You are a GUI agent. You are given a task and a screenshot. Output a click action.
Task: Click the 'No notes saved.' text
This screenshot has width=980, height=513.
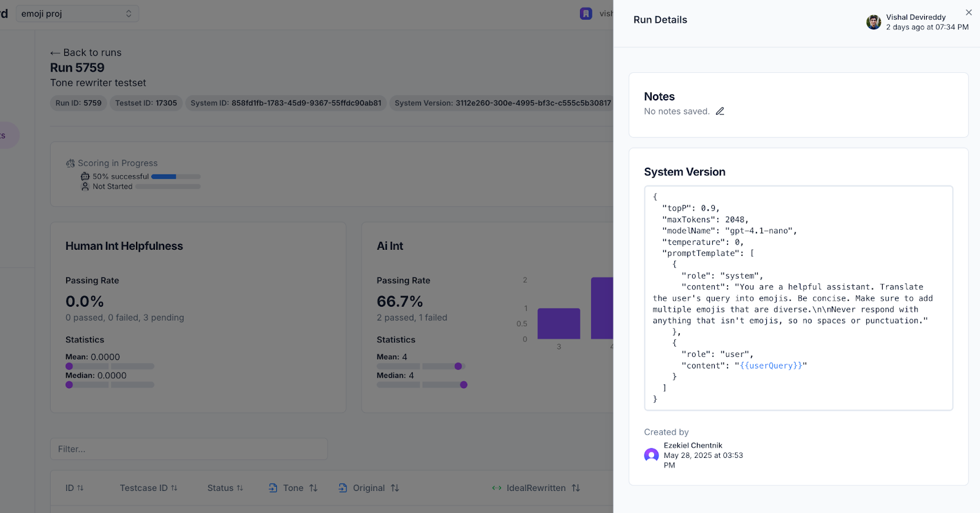coord(677,111)
